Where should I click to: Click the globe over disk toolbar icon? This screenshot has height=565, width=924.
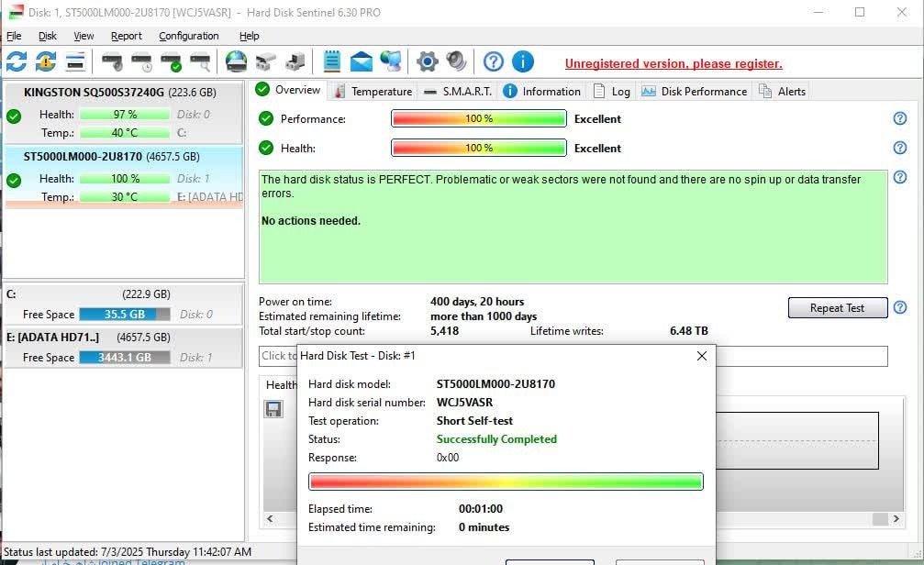pos(237,61)
